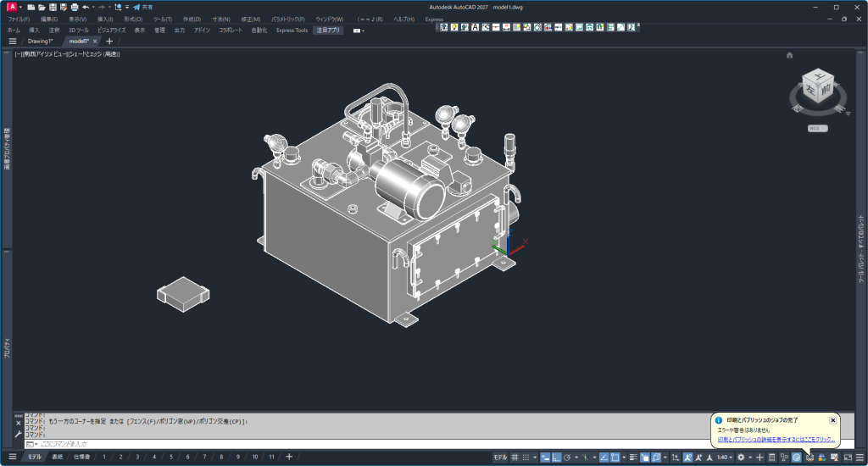The height and width of the screenshot is (466, 868).
Task: Click the Save icon in quick access toolbar
Action: [53, 7]
